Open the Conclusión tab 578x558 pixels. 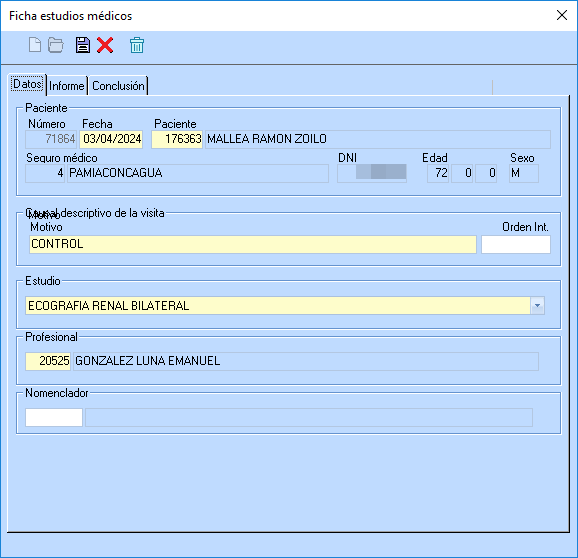tap(118, 86)
